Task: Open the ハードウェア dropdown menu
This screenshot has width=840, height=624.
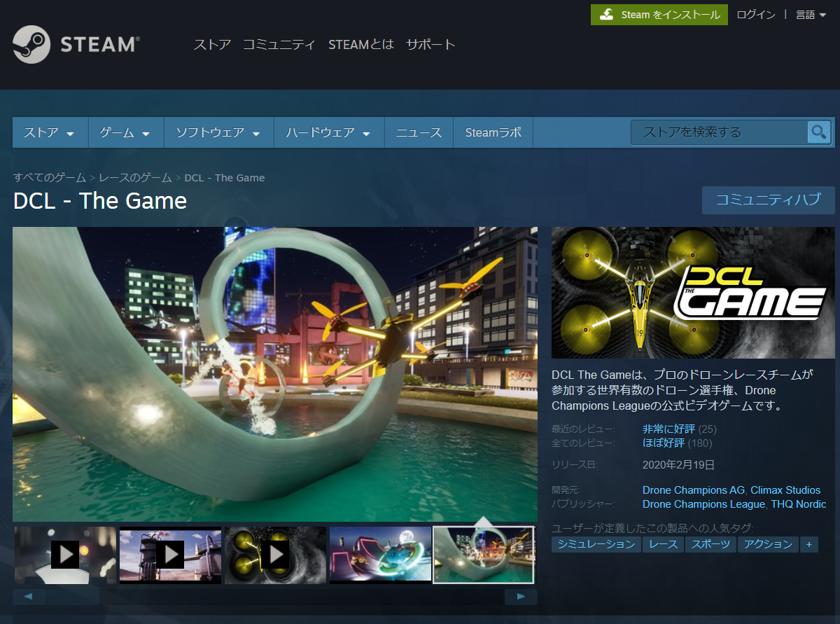Action: tap(328, 132)
